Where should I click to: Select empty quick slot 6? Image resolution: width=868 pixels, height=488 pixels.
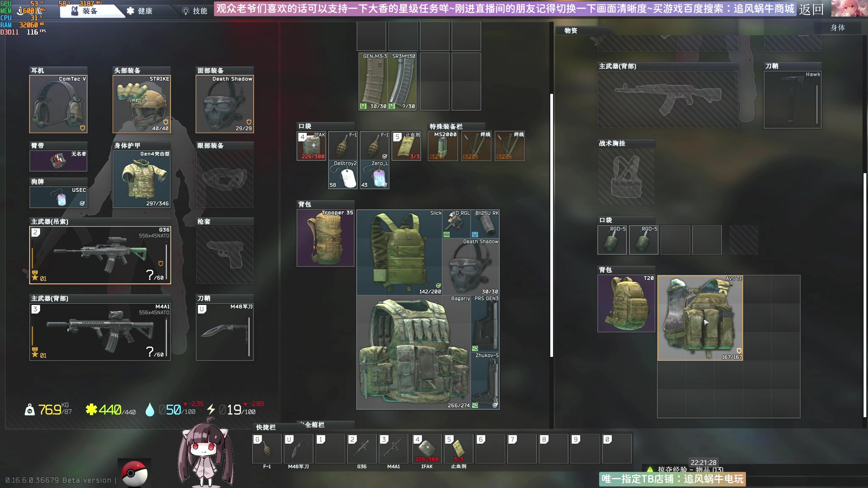490,449
